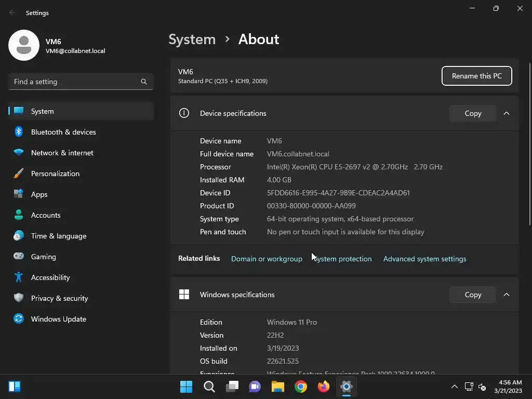Image resolution: width=532 pixels, height=399 pixels.
Task: Click the back arrow in Settings
Action: pos(12,12)
